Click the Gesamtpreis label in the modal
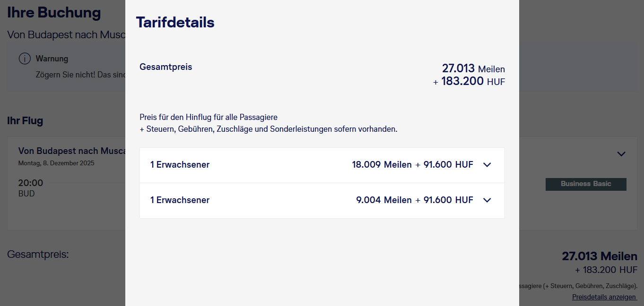This screenshot has height=306, width=644. pyautogui.click(x=165, y=67)
